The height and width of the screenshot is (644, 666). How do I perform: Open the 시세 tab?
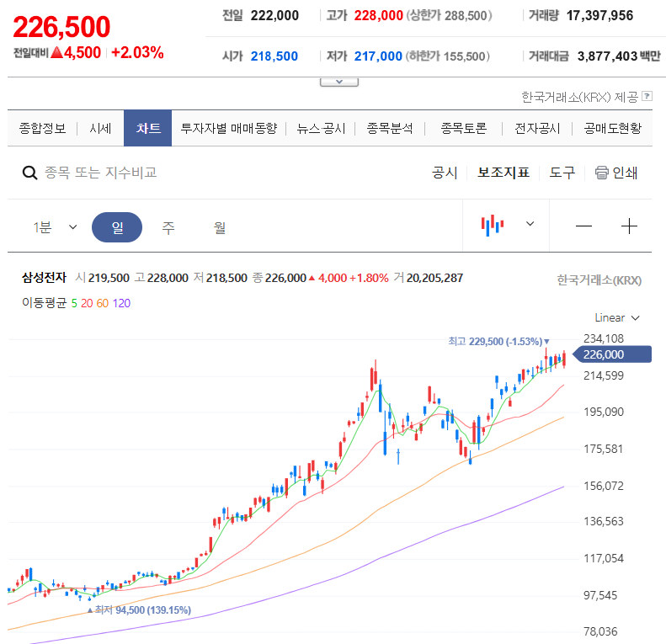pos(100,128)
